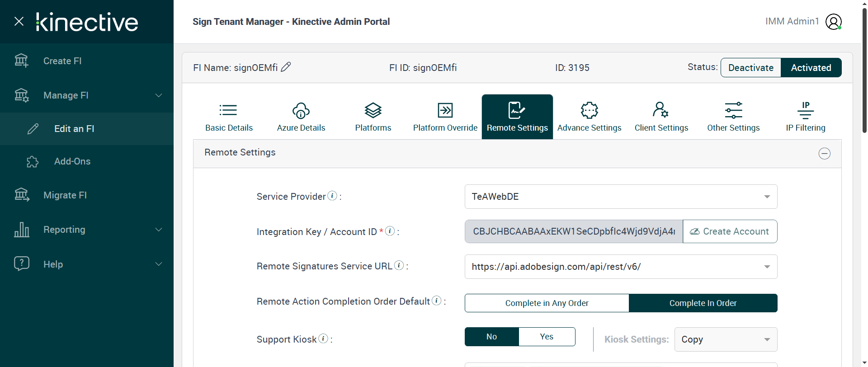Click the Create Account button
Screen dimensions: 868x367
(x=730, y=231)
